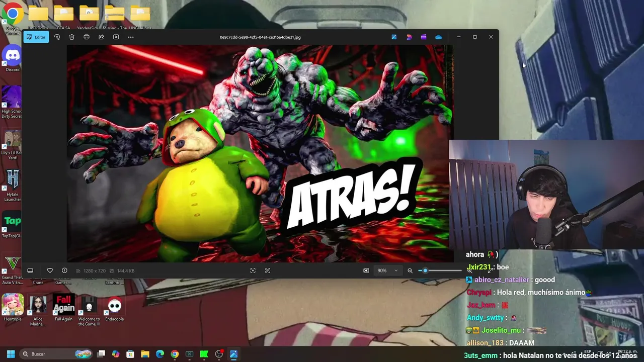This screenshot has width=644, height=362.
Task: Select the YandereSim desktop folder
Action: click(89, 18)
